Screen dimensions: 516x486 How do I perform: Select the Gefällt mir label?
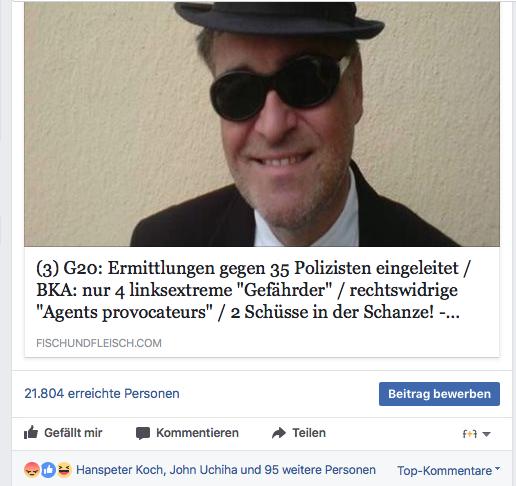tap(73, 433)
